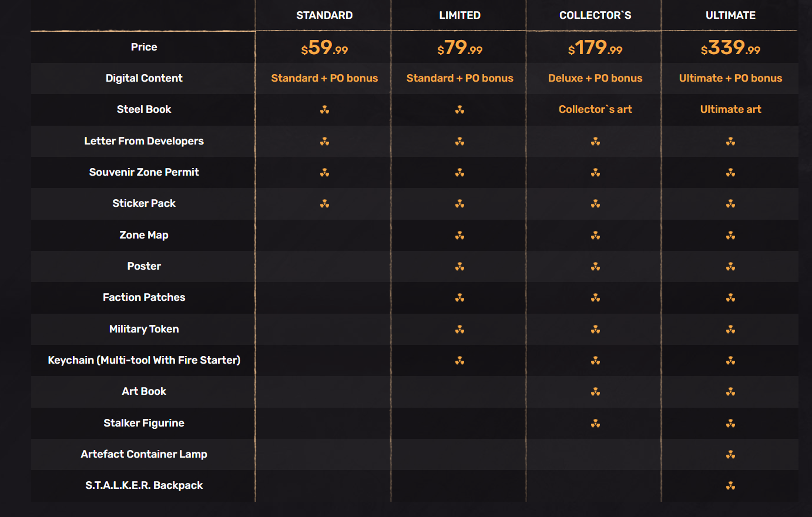Click the Keychain icon in the Limited column

point(459,361)
